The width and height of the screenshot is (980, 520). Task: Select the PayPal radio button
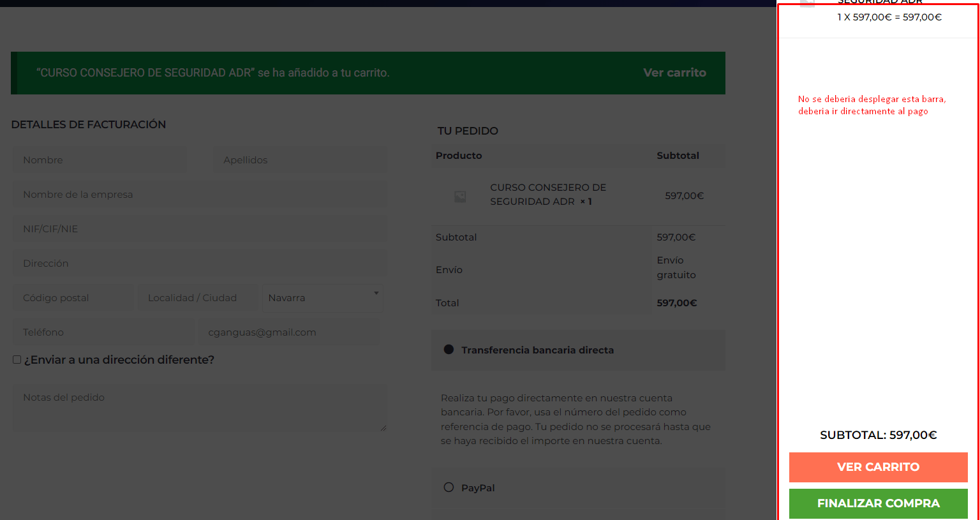pyautogui.click(x=449, y=487)
